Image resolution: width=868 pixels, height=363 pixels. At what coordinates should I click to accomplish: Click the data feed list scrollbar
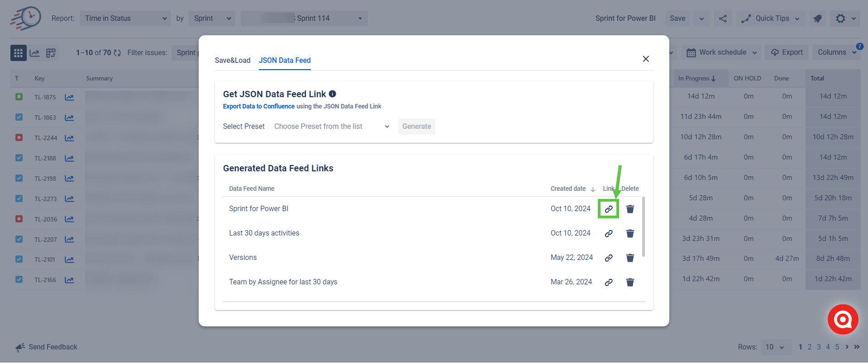pyautogui.click(x=644, y=227)
